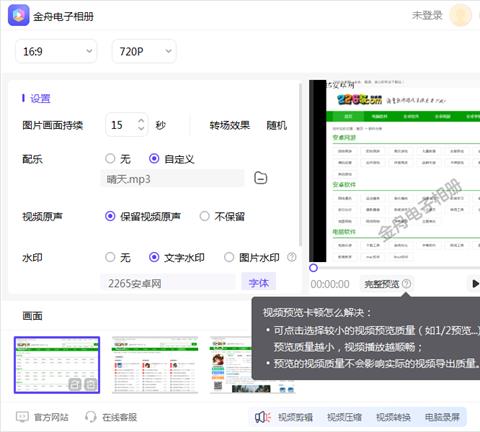Click the preview playback progress handle
Image resolution: width=480 pixels, height=432 pixels.
pos(313,268)
